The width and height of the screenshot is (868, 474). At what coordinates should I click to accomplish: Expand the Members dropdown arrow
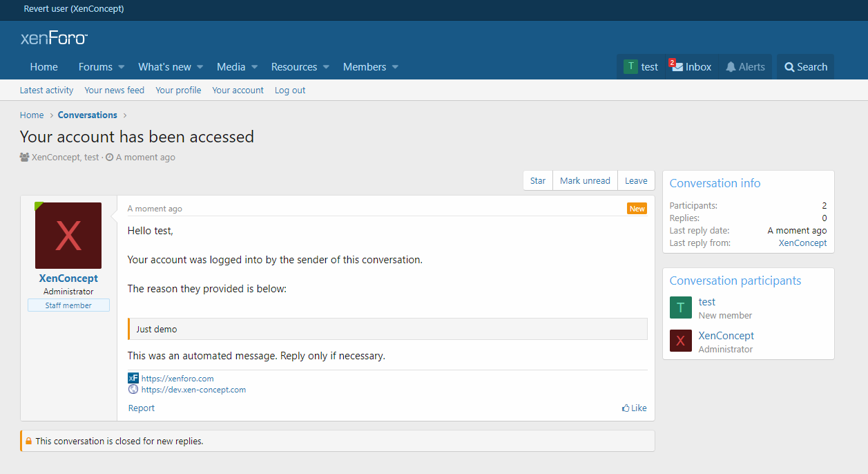(395, 67)
